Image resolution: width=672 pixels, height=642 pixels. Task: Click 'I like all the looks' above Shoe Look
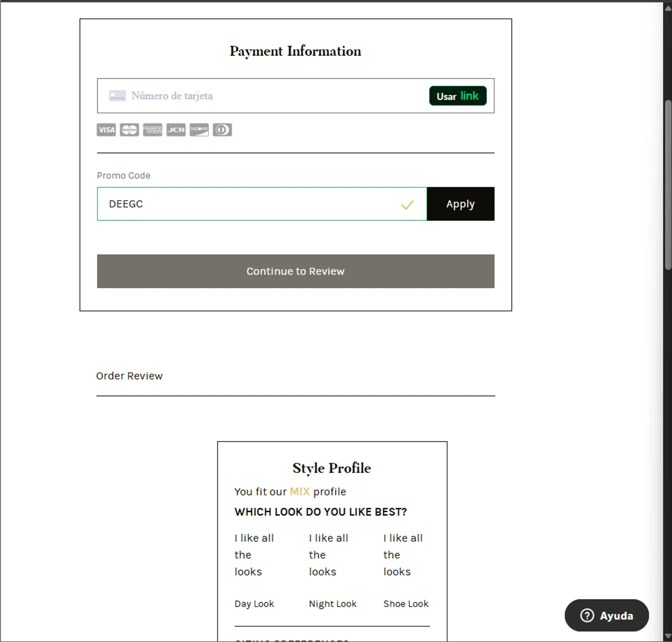tap(403, 555)
